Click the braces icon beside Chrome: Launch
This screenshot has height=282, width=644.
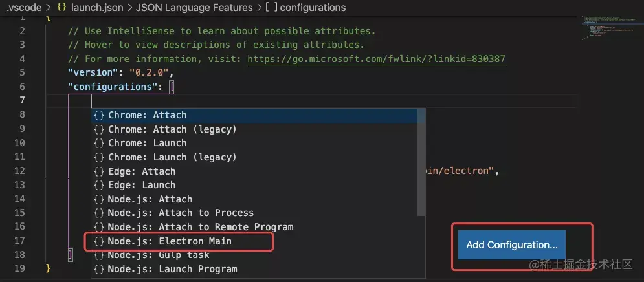click(99, 143)
